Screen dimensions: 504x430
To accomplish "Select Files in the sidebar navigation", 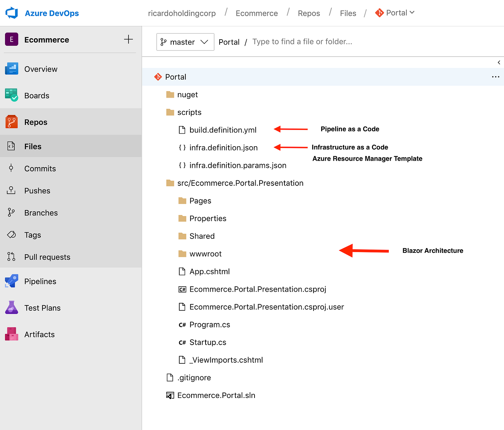I will tap(33, 146).
